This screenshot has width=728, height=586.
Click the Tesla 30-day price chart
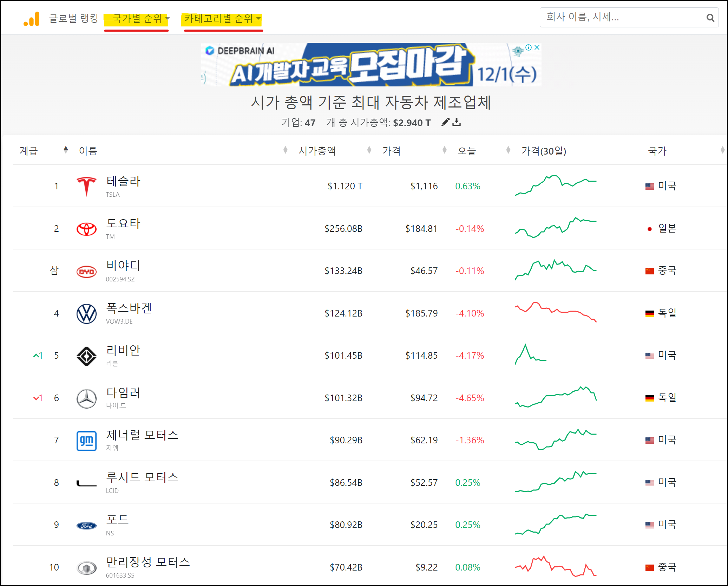tap(556, 185)
